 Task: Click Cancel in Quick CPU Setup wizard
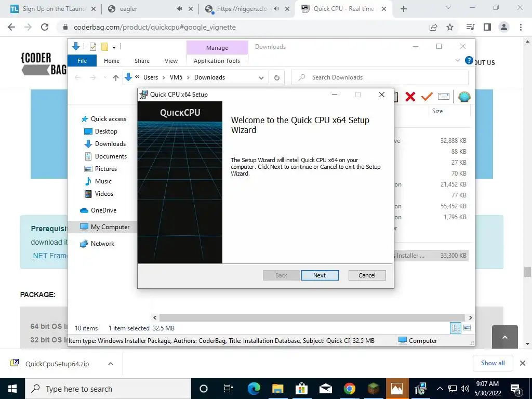(x=367, y=275)
